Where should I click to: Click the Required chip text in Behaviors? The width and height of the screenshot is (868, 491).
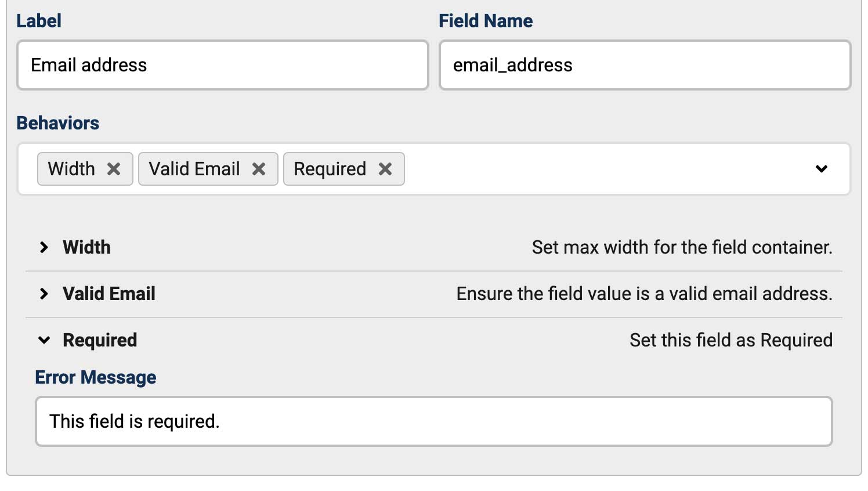click(330, 169)
